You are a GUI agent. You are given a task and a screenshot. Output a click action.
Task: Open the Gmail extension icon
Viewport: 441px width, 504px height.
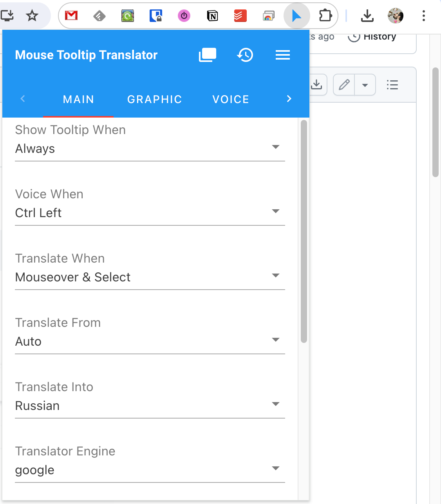point(71,16)
